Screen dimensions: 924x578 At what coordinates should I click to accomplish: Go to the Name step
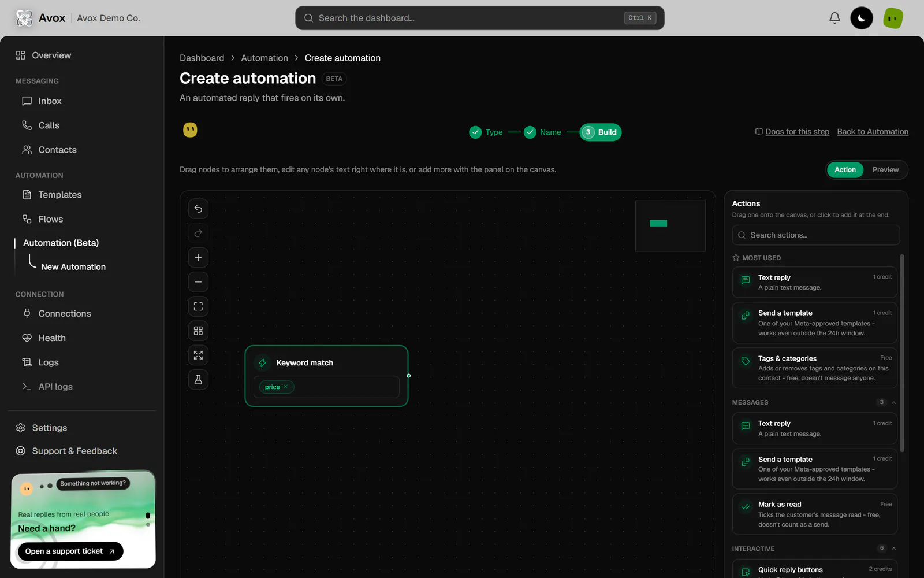pyautogui.click(x=542, y=132)
